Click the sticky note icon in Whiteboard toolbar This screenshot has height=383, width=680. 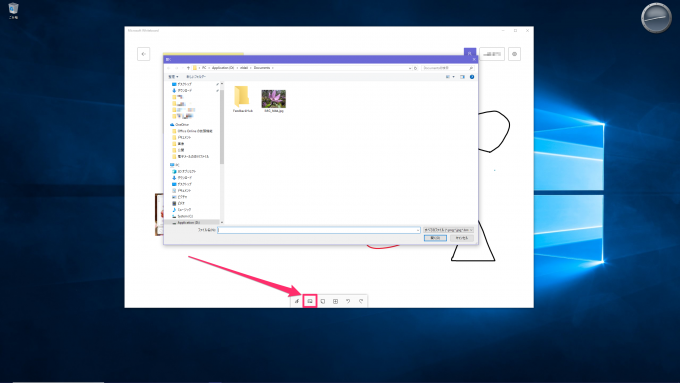click(x=323, y=301)
